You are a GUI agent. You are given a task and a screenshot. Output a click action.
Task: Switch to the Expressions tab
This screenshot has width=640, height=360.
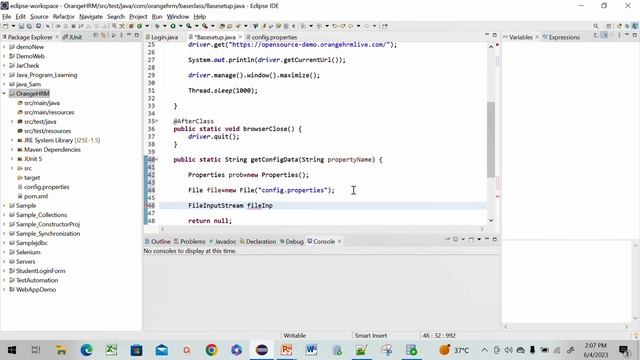pyautogui.click(x=561, y=37)
